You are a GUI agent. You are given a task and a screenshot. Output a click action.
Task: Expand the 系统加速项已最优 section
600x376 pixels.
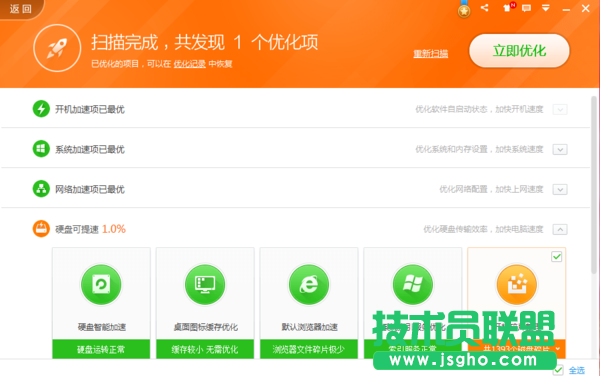[560, 150]
